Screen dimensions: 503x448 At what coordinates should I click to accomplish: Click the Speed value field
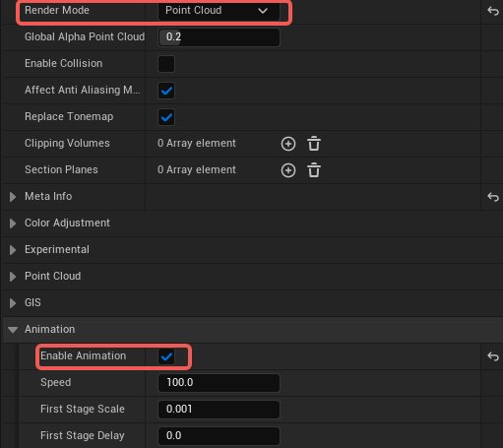(219, 383)
